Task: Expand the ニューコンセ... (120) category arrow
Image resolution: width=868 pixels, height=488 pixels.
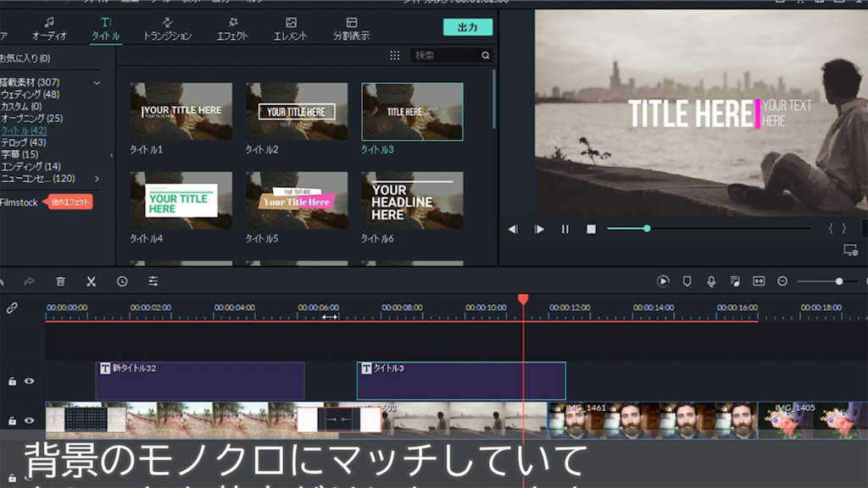Action: [x=97, y=179]
